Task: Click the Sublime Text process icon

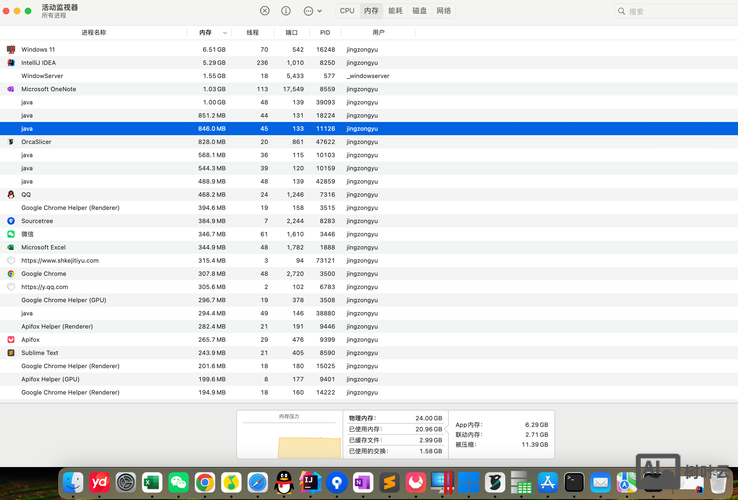Action: click(11, 353)
